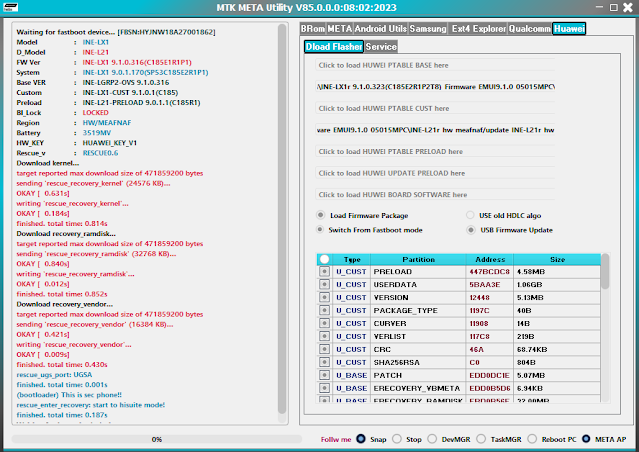Click the 0% progress bar
This screenshot has height=452, width=639.
[156, 439]
